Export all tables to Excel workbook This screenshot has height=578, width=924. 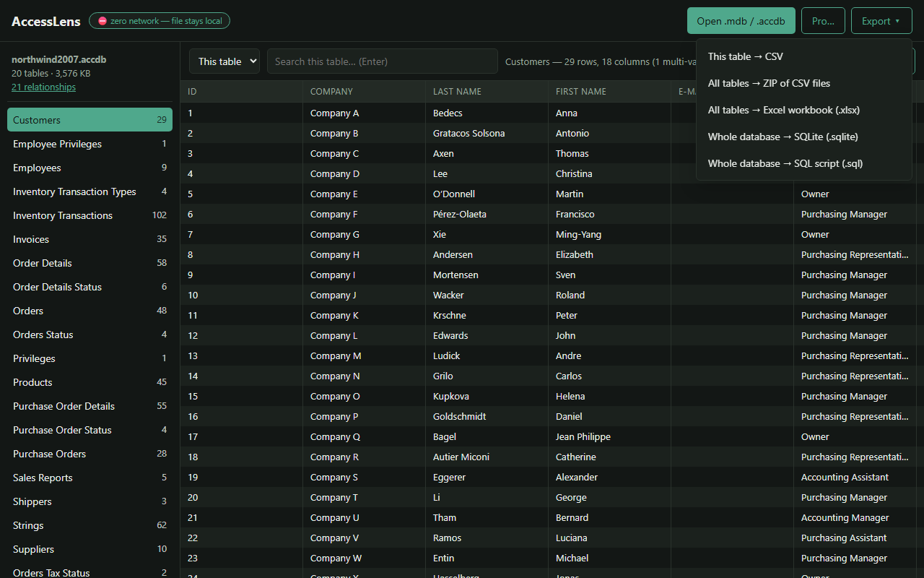tap(804, 110)
